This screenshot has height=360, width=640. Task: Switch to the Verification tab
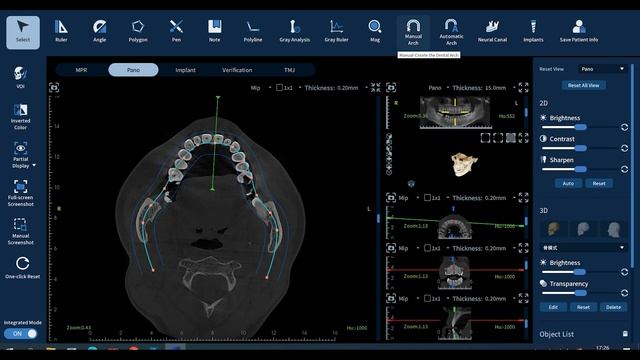coord(237,70)
